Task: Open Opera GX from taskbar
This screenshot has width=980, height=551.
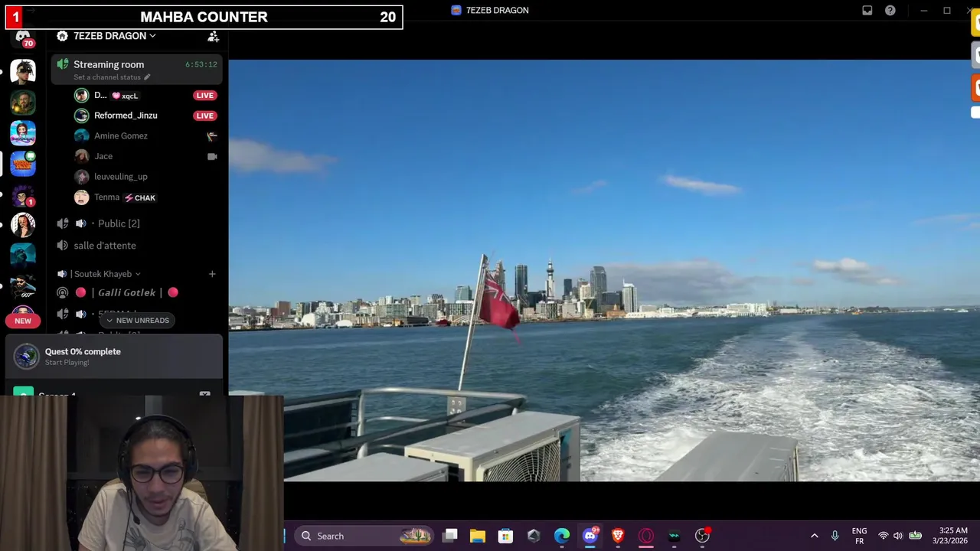Action: pyautogui.click(x=646, y=536)
